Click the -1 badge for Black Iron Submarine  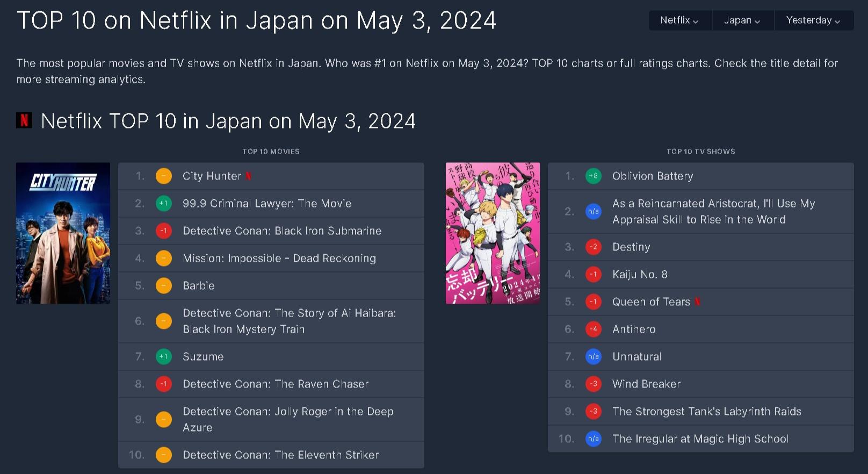(164, 231)
